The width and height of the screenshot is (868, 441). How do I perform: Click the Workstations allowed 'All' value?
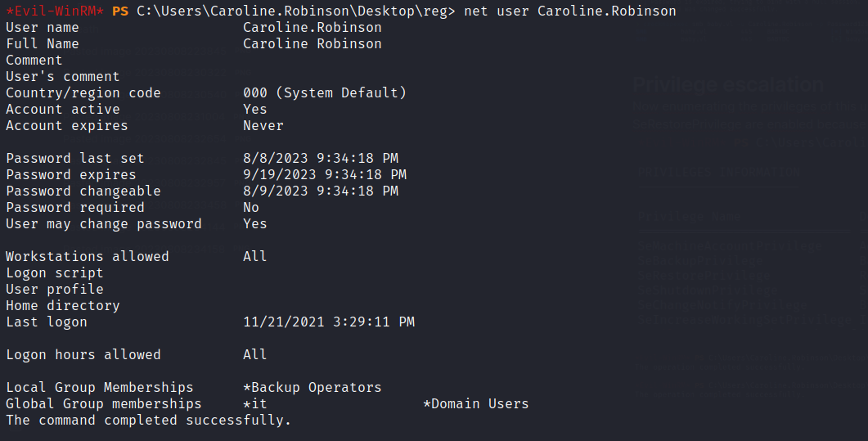click(254, 257)
